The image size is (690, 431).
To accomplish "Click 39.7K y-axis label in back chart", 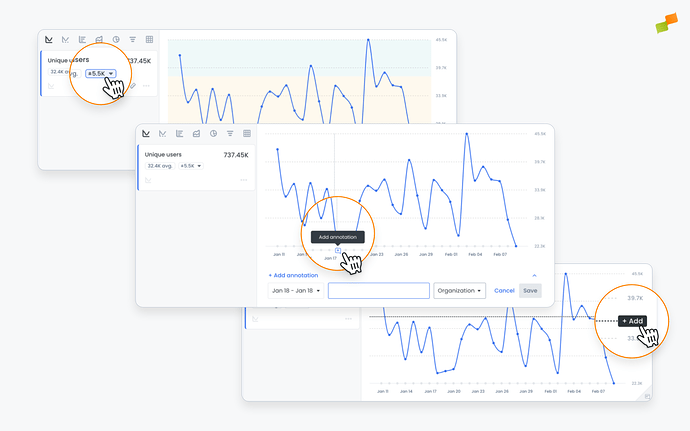I will [x=441, y=68].
